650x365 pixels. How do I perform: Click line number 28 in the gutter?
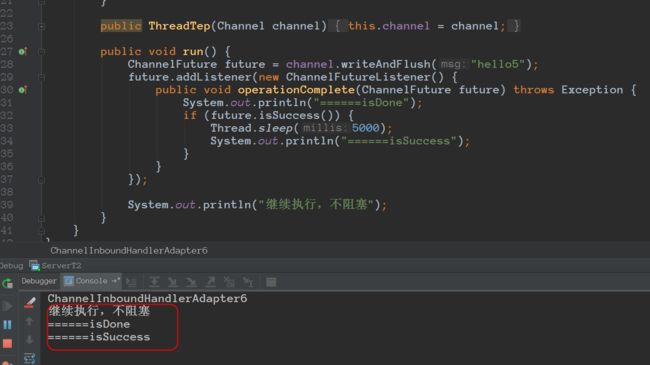7,64
